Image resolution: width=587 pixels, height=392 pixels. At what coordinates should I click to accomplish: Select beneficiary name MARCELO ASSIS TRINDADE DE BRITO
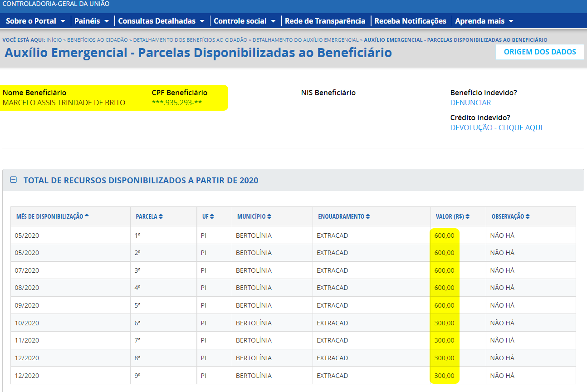click(64, 103)
